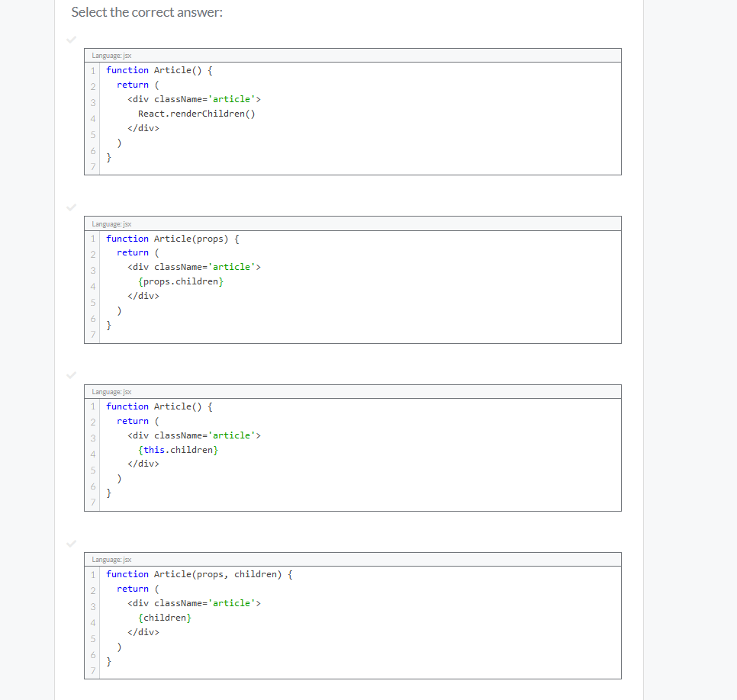Click className='article' text in the third snippet
737x700 pixels.
point(205,435)
